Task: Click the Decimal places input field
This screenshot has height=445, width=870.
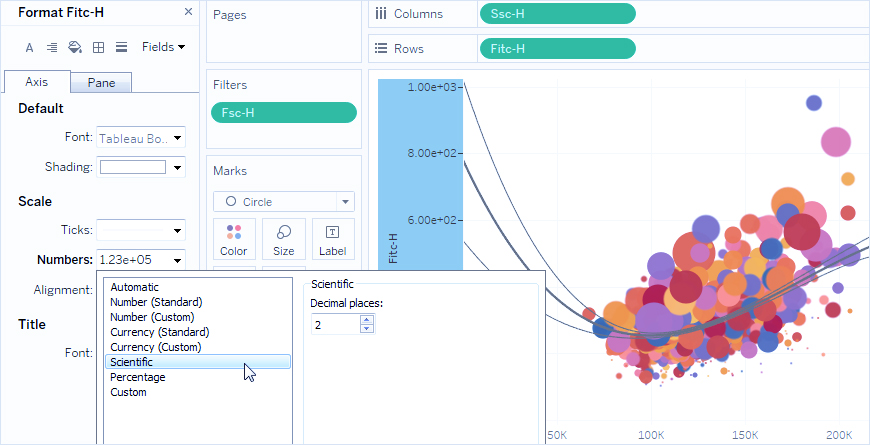Action: (x=334, y=324)
